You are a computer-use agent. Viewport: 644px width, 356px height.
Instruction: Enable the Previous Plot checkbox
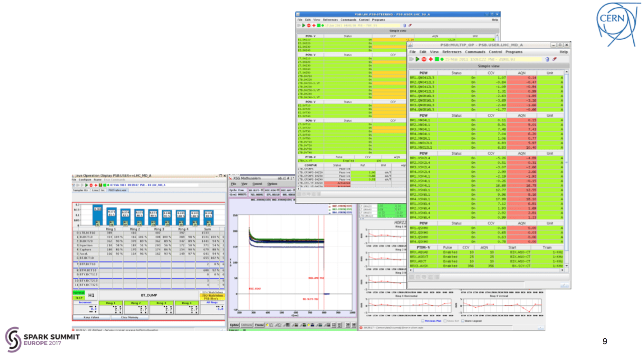coord(423,321)
